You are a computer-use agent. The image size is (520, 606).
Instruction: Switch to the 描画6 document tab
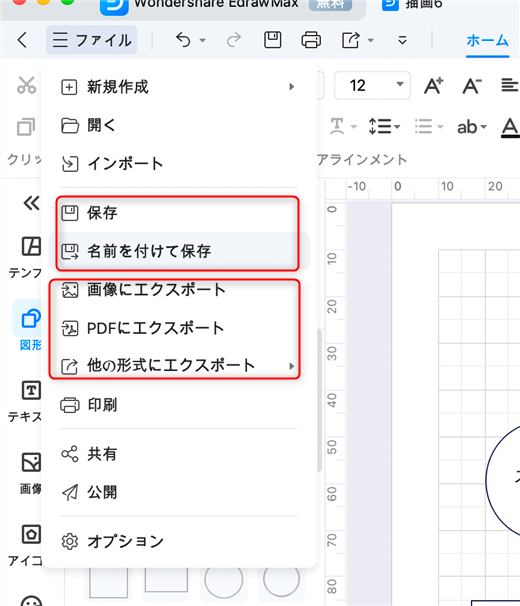(x=412, y=5)
